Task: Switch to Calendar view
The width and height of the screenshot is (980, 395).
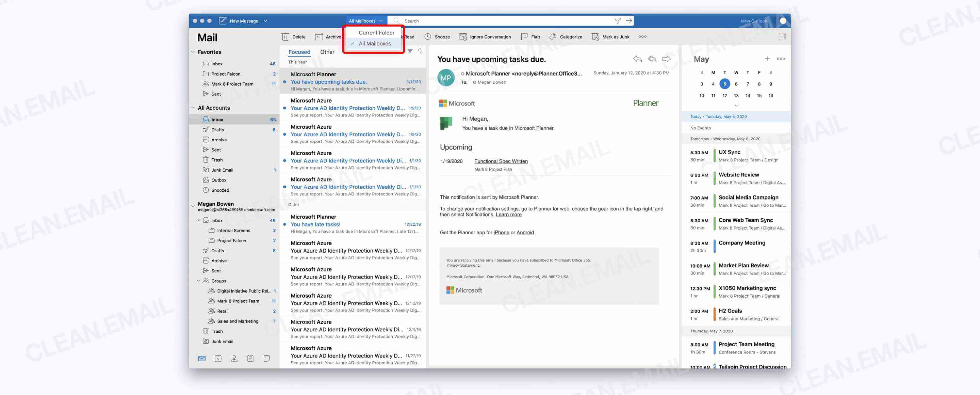Action: tap(218, 358)
